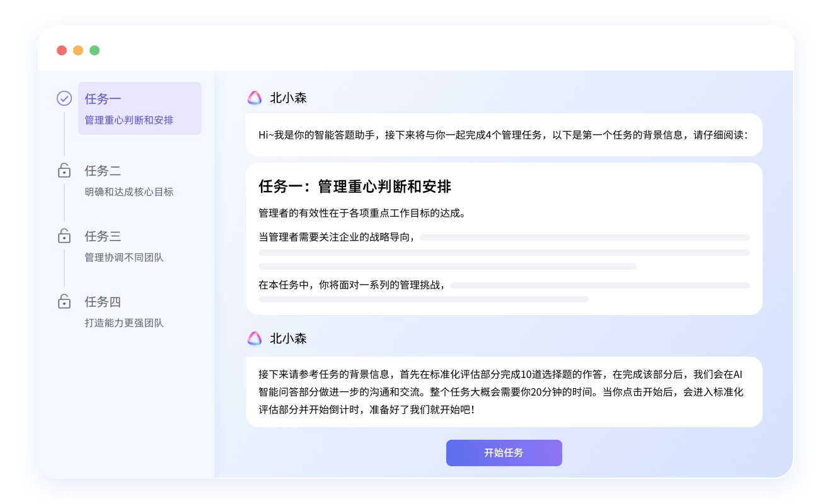
Task: Open the 任务二 title in the sidebar
Action: 103,171
